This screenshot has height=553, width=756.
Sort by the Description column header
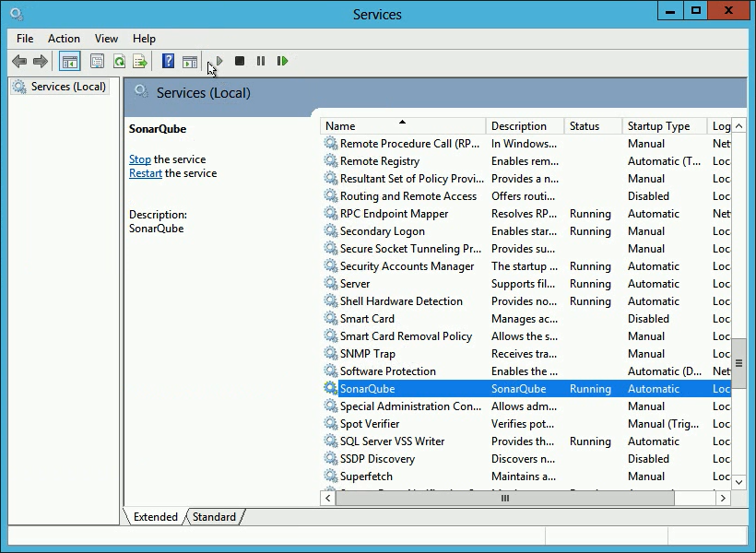tap(526, 126)
